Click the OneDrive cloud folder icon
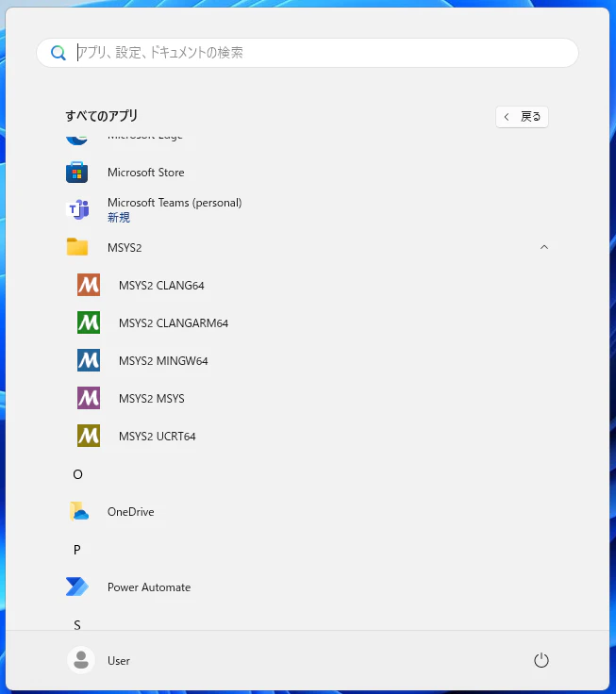 79,511
